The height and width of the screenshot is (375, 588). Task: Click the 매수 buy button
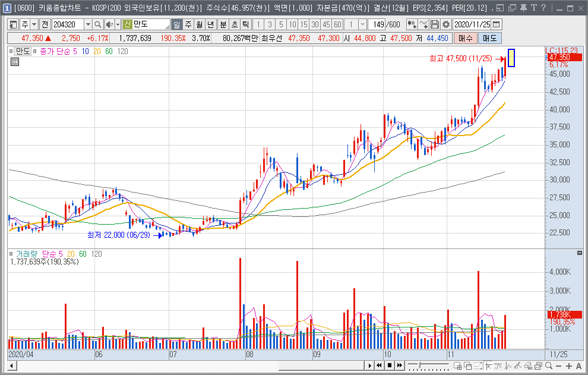tap(466, 38)
